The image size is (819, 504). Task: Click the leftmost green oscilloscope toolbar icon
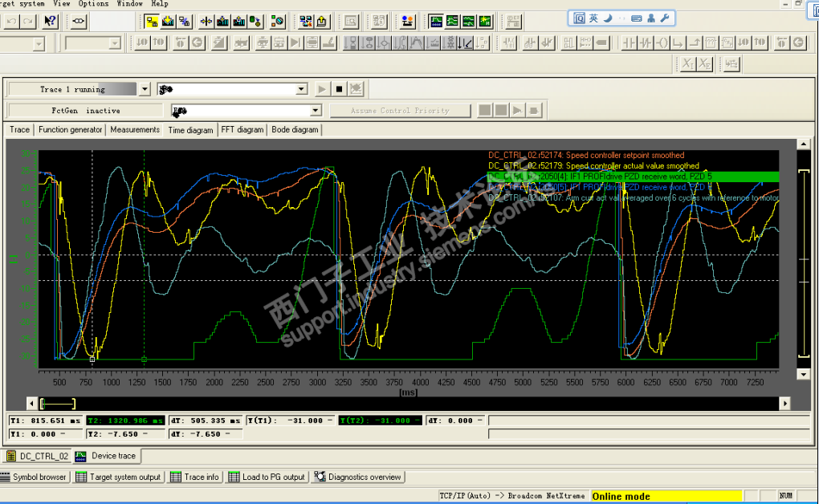pyautogui.click(x=436, y=21)
